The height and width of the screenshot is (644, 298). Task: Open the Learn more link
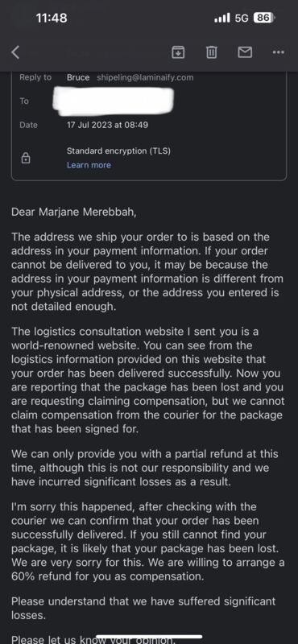click(89, 165)
